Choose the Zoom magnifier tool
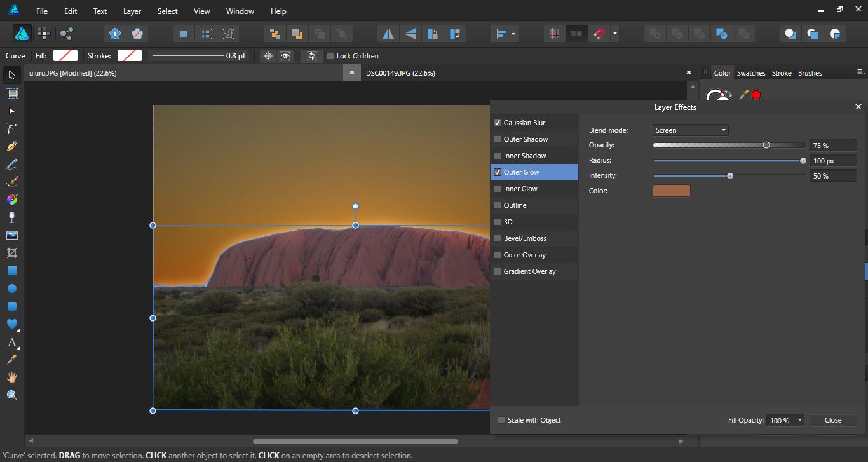868x462 pixels. [x=11, y=395]
